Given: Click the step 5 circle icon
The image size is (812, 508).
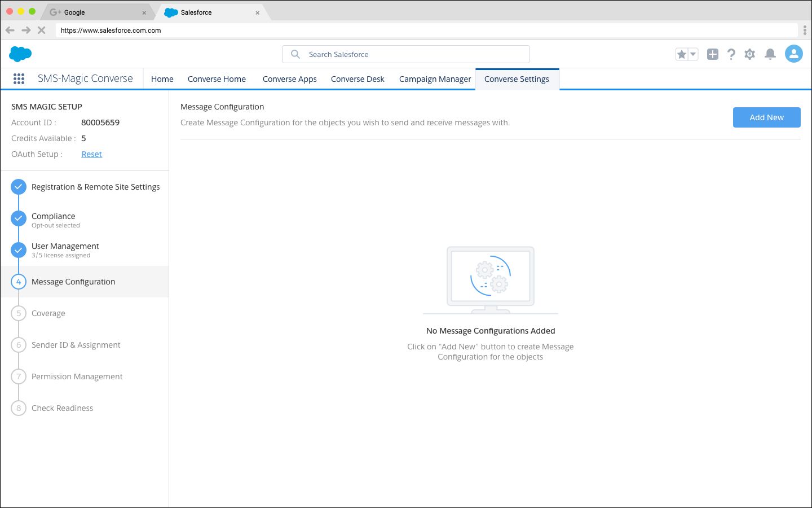Looking at the screenshot, I should [x=19, y=313].
